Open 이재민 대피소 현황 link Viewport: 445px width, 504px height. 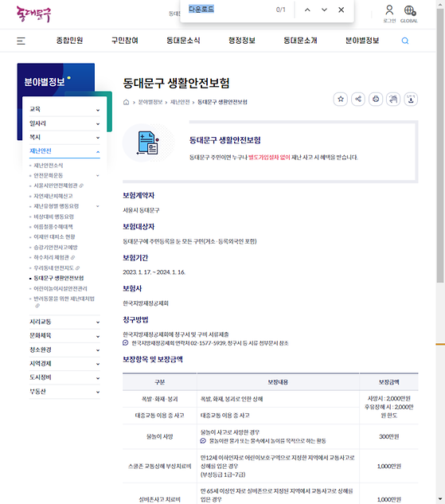pos(54,237)
